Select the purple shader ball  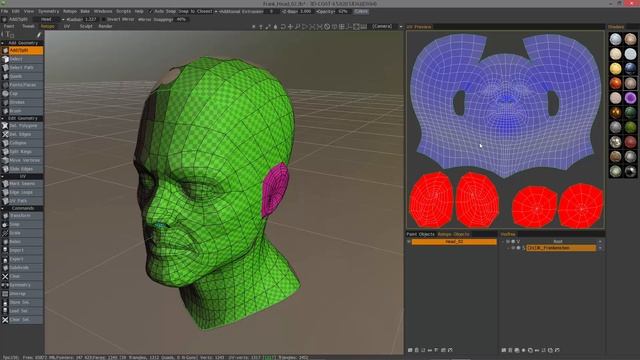tap(630, 98)
